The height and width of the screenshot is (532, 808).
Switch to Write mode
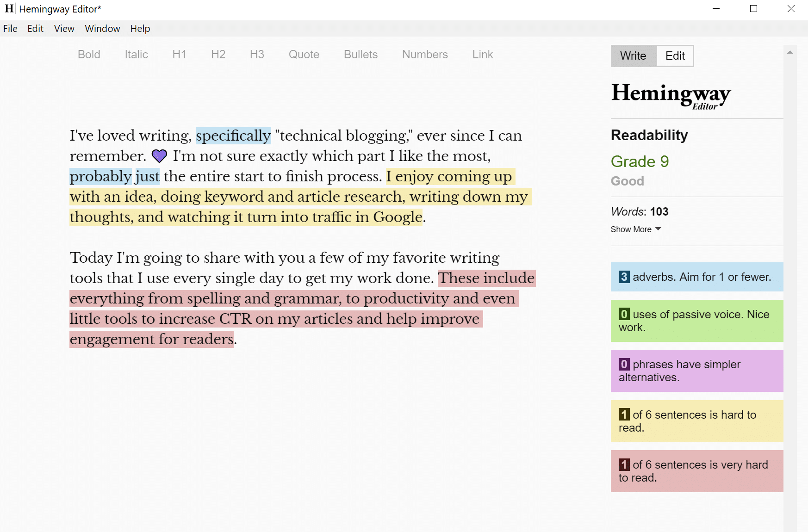633,56
